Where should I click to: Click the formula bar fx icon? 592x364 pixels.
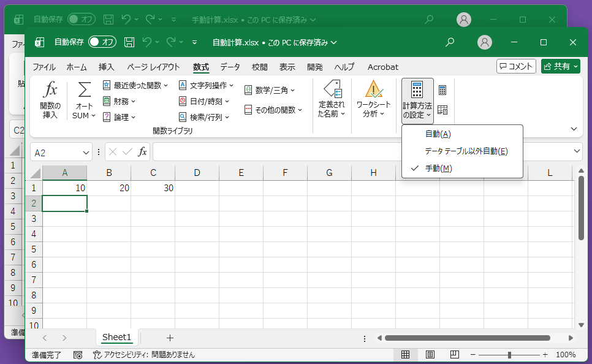[x=142, y=152]
